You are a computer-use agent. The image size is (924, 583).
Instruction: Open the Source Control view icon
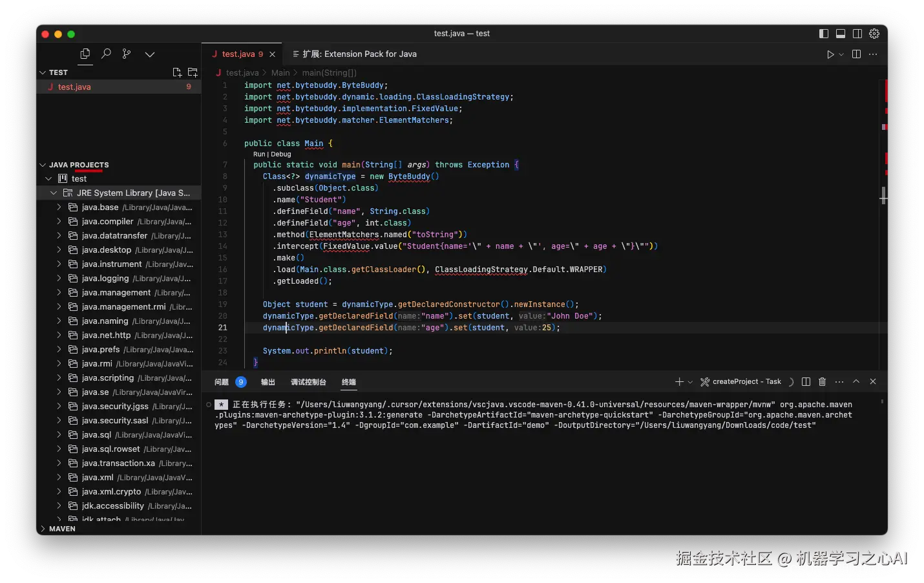127,54
